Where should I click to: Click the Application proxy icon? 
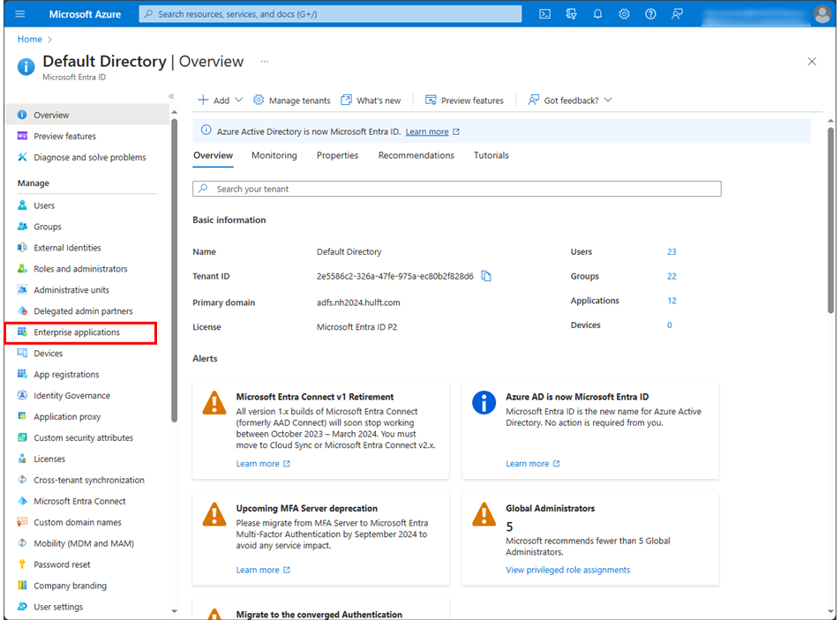(x=22, y=416)
